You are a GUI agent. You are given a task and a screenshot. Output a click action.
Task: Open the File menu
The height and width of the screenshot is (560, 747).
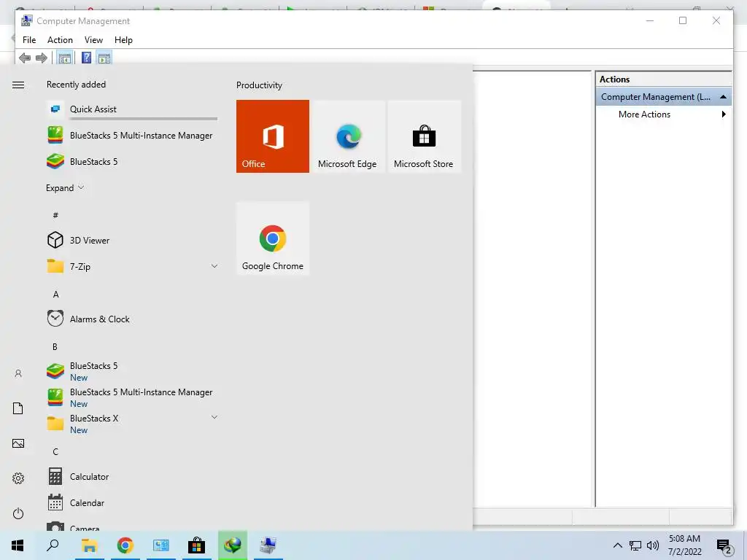[29, 40]
